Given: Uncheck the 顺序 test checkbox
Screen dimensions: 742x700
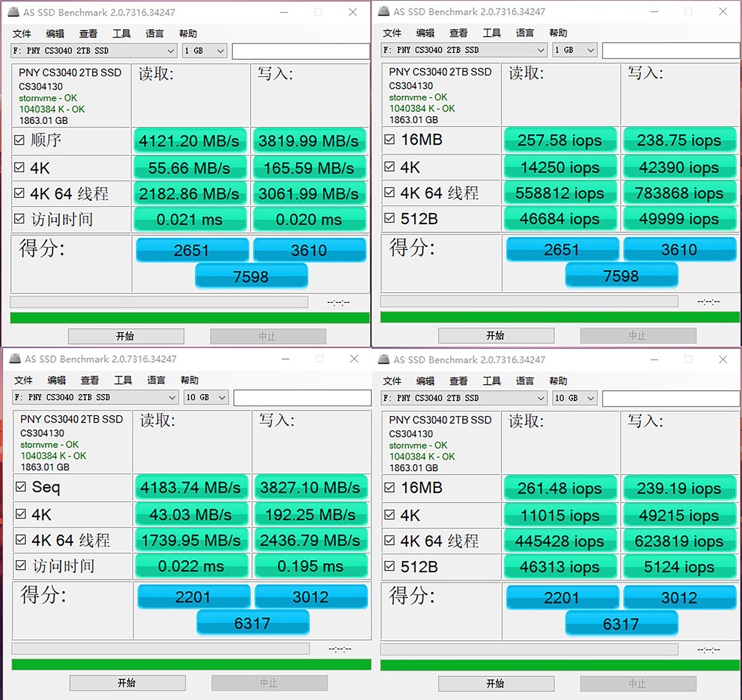Looking at the screenshot, I should [19, 140].
